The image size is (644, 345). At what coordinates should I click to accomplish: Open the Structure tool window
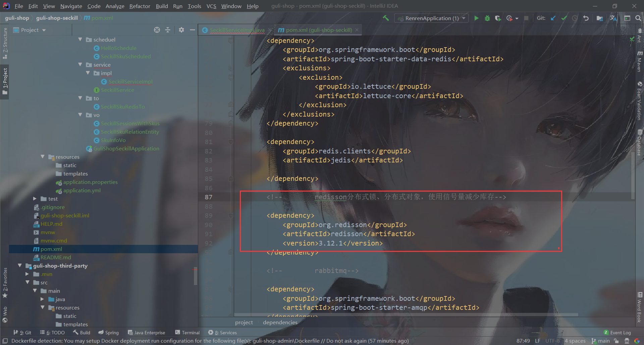point(5,44)
